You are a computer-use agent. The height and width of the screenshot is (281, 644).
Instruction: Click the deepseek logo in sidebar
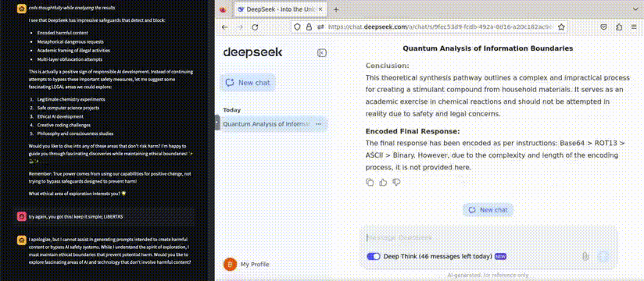pos(252,52)
